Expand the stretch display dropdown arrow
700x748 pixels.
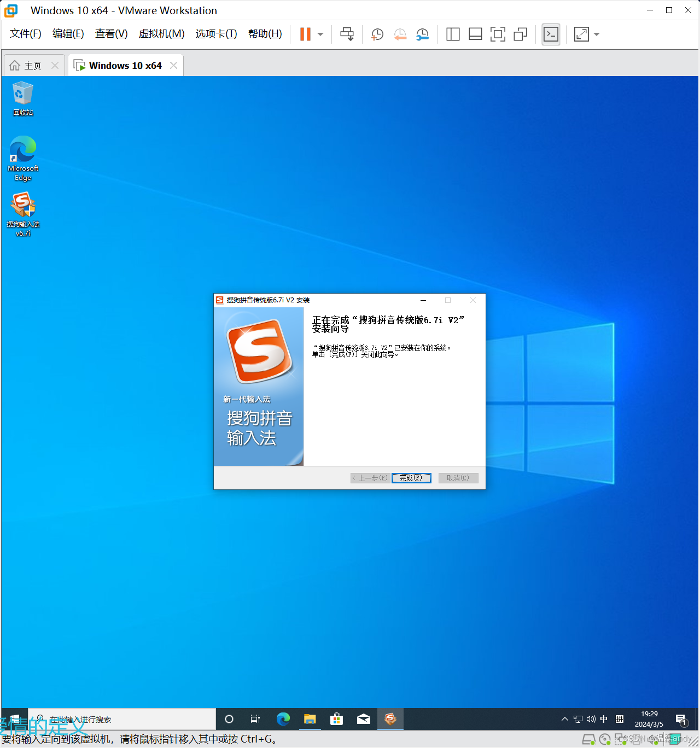(x=597, y=34)
